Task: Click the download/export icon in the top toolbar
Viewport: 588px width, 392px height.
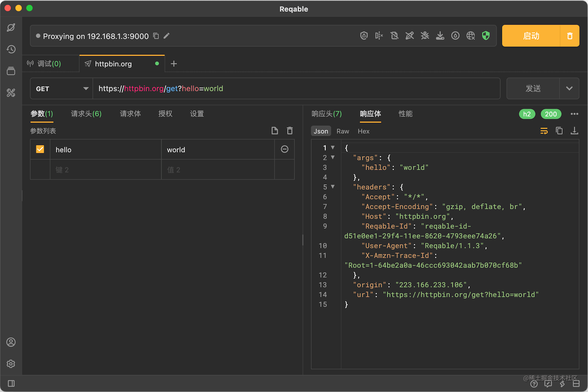Action: point(440,35)
